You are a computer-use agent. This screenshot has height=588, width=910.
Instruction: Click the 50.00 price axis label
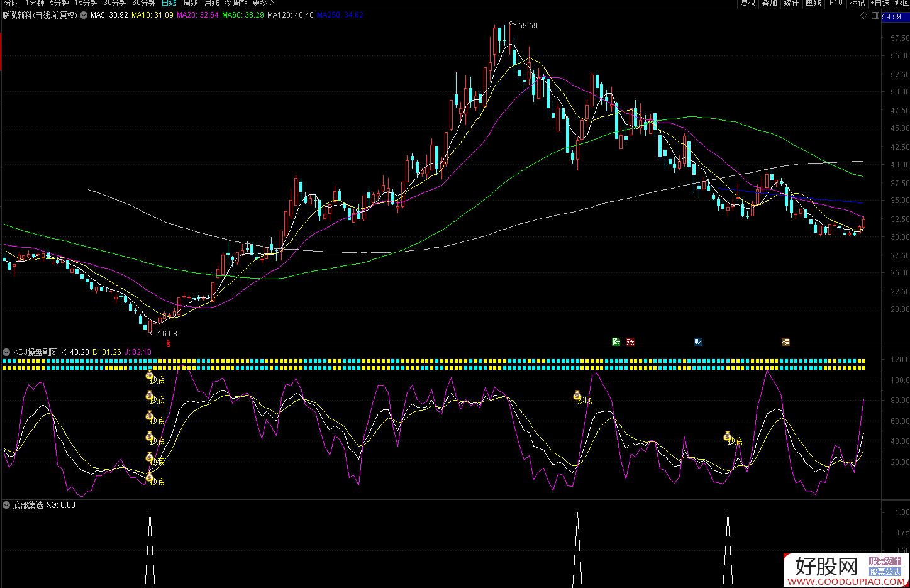[900, 92]
